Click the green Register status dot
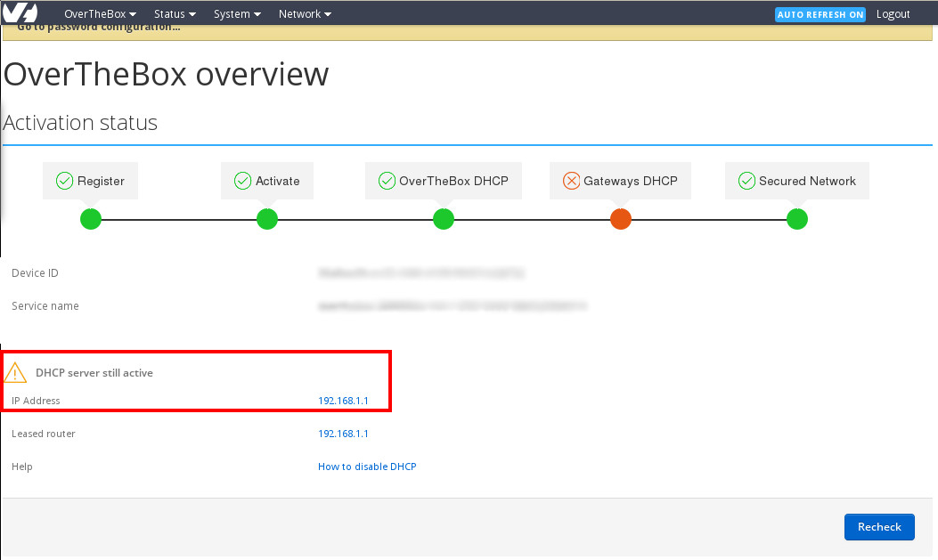Screen dimensions: 938x560 91,218
